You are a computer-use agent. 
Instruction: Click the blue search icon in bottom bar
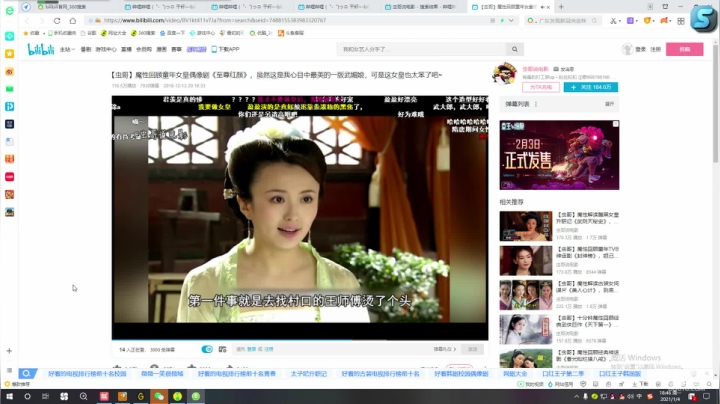click(27, 373)
